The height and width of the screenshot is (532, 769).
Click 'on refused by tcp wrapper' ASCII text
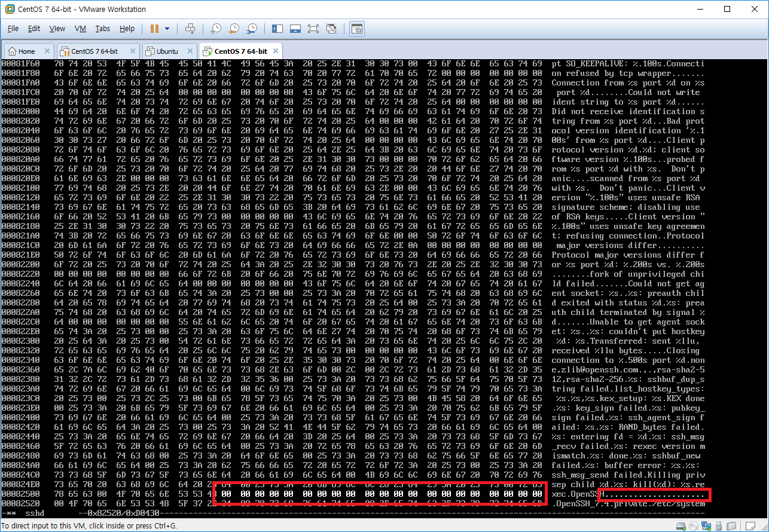click(x=611, y=74)
